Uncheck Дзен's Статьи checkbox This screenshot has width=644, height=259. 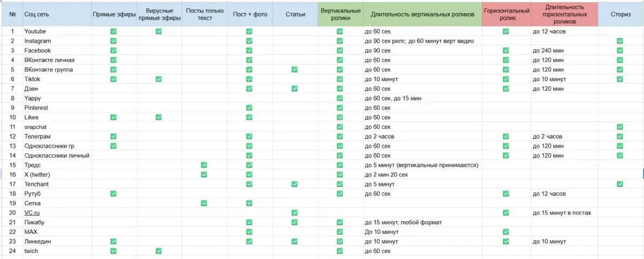(295, 89)
